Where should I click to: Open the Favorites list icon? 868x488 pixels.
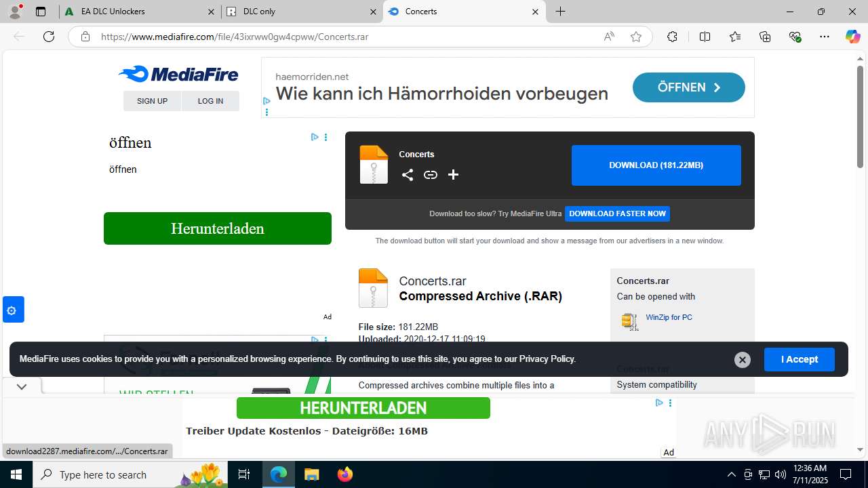click(735, 37)
